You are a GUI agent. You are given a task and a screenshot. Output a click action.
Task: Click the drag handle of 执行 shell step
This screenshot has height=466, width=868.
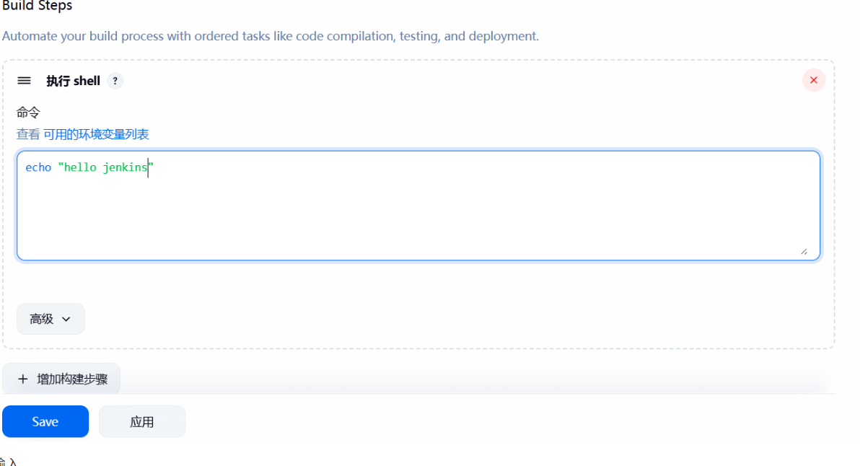(x=24, y=81)
